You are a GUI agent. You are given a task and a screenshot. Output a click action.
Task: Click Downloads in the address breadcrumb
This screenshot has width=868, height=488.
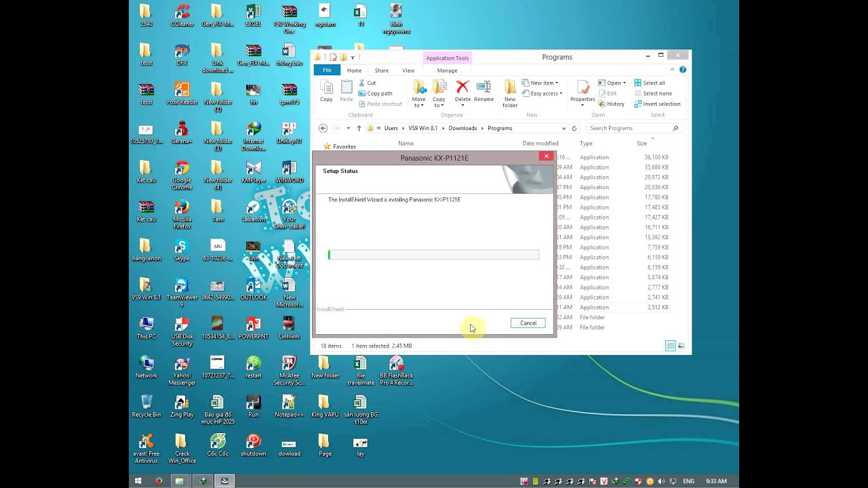462,128
